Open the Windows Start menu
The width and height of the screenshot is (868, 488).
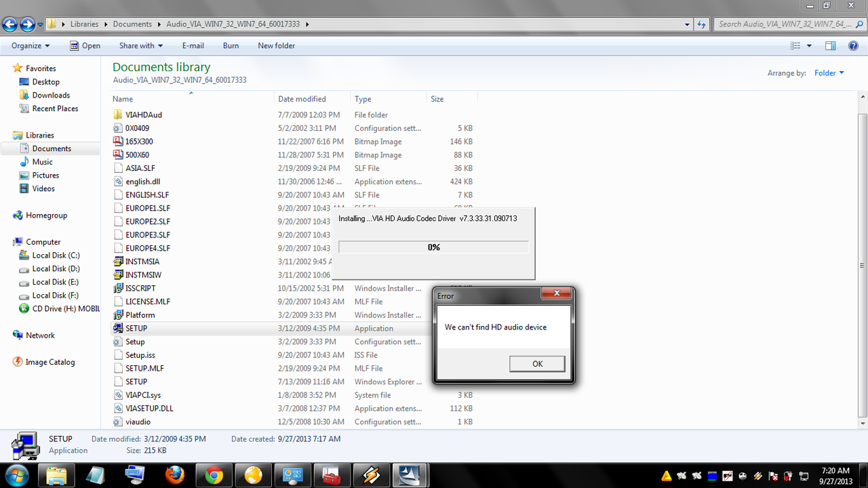(x=16, y=474)
